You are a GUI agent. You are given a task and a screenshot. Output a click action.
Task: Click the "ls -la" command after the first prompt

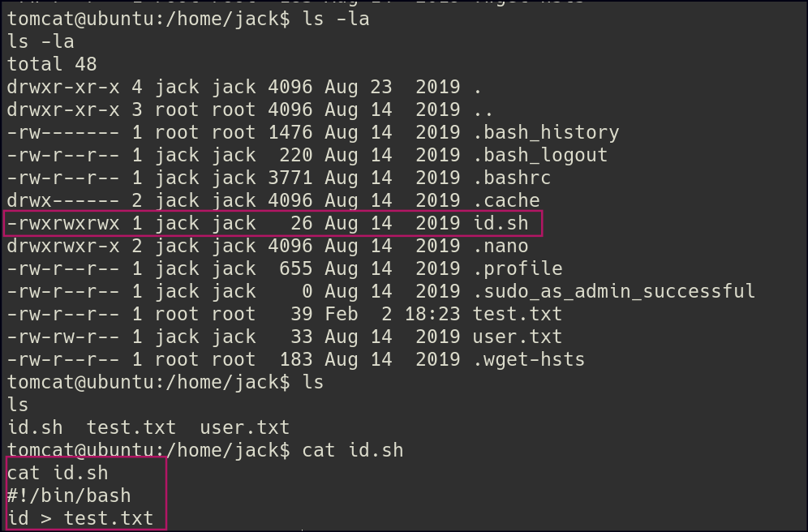336,19
